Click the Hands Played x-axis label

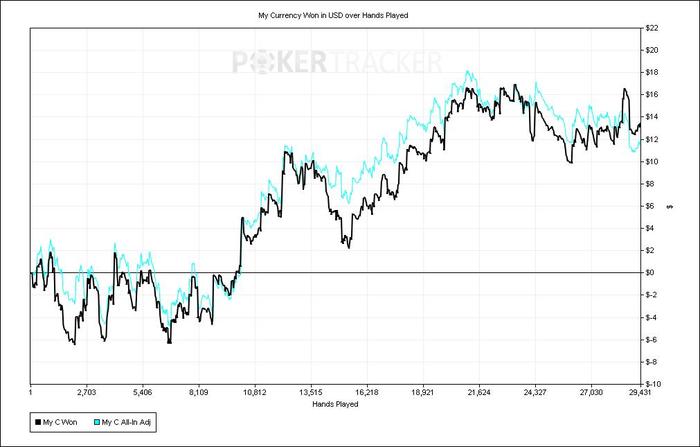335,404
